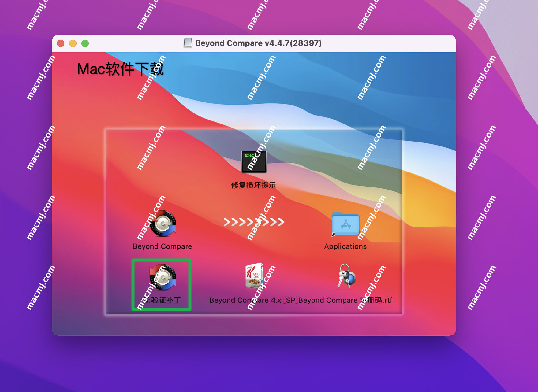The width and height of the screenshot is (538, 392).
Task: Select the 验证补丁 patch app icon
Action: [x=163, y=277]
